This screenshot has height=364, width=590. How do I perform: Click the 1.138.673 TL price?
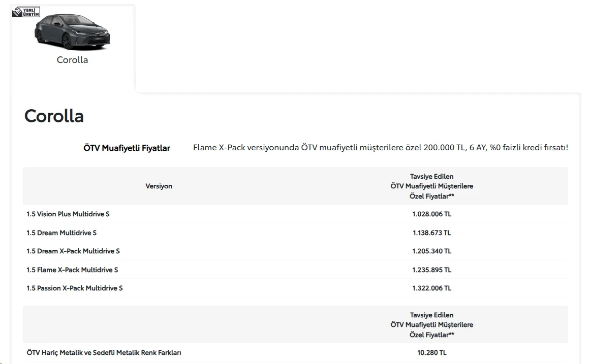[x=431, y=233]
